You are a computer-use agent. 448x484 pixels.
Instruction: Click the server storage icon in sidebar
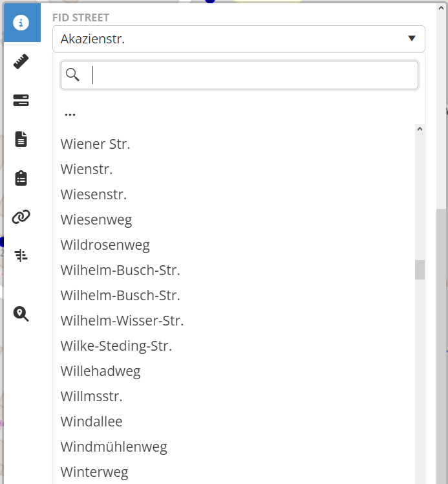click(21, 100)
